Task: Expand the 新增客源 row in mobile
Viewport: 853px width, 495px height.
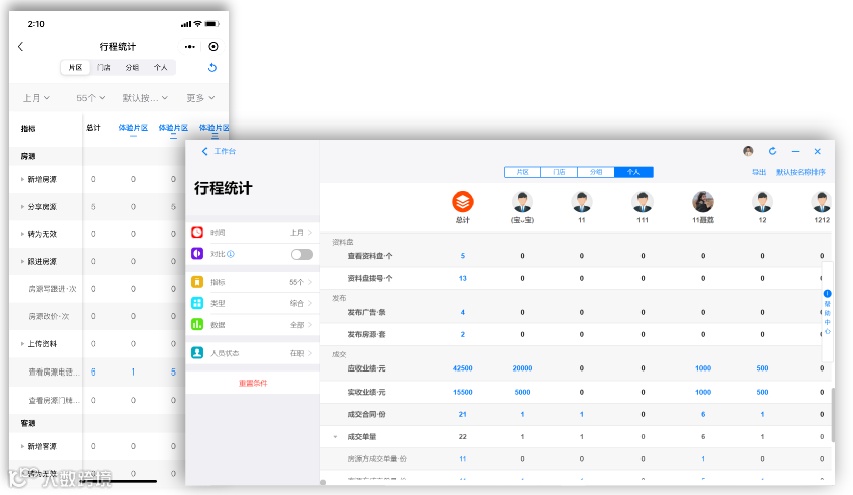Action: [22, 446]
